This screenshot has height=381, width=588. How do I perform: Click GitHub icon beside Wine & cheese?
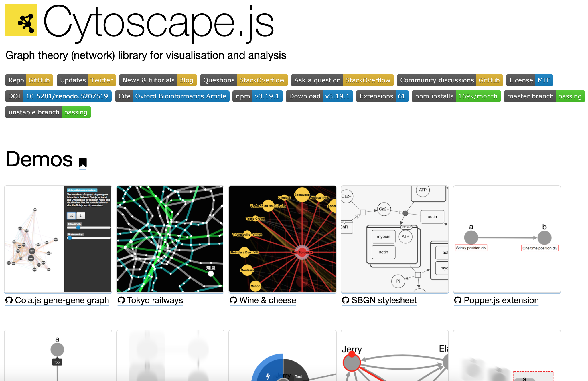coord(234,300)
